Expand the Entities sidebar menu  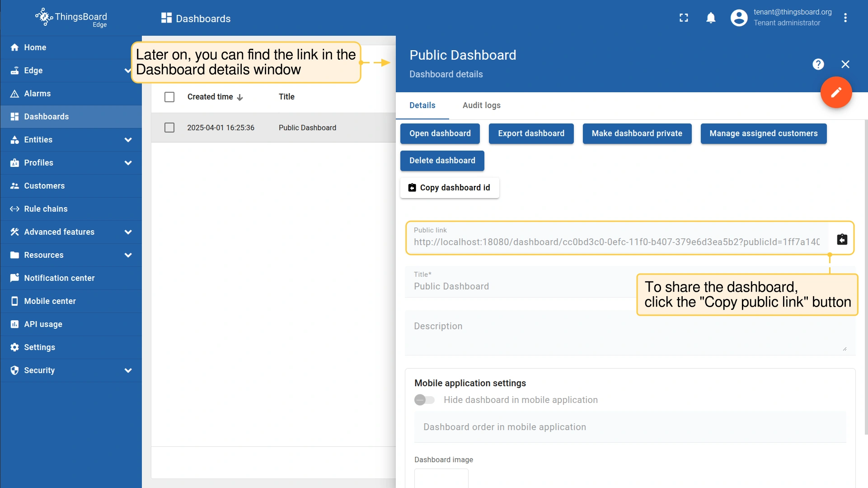point(128,140)
